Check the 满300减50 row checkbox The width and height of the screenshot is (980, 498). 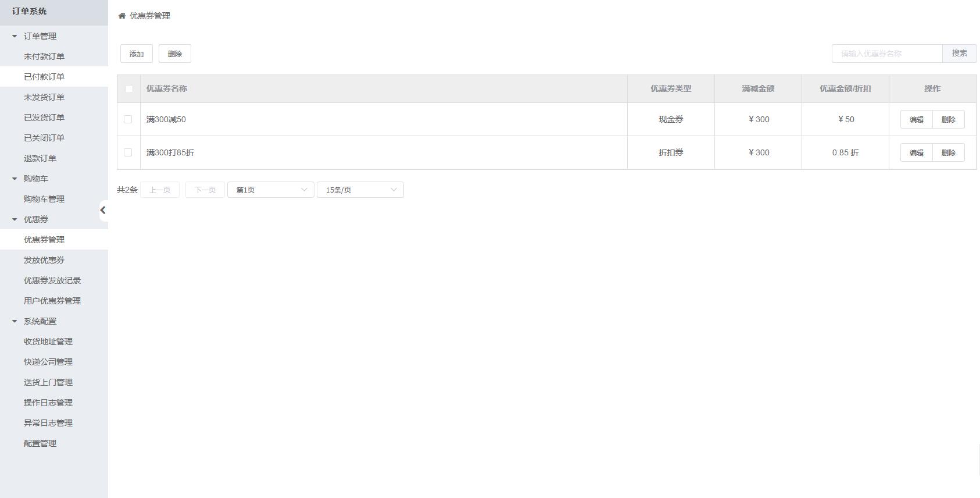tap(128, 119)
